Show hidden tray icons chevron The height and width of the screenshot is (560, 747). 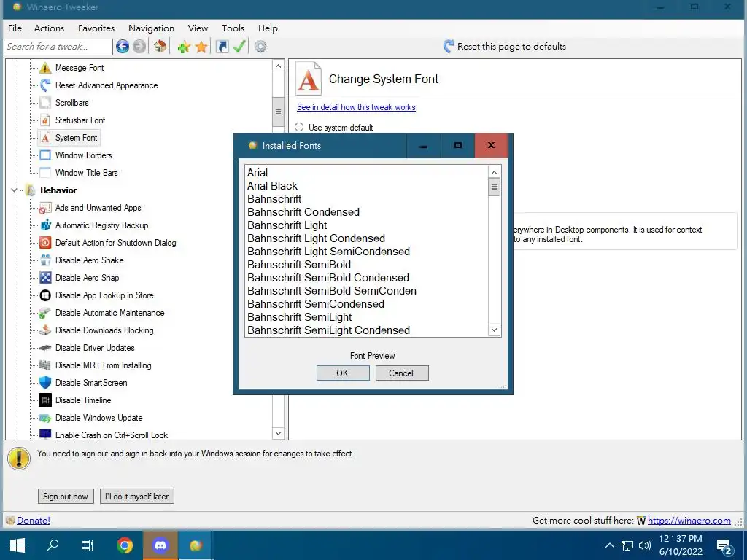609,545
